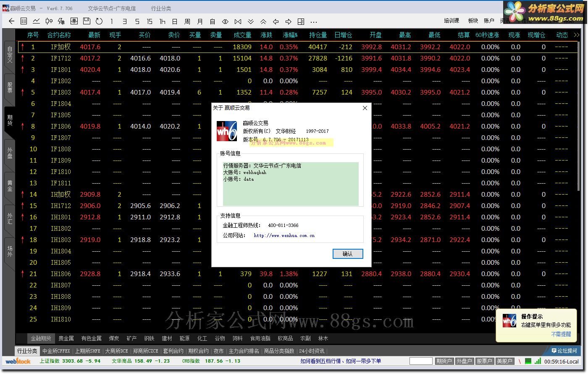The height and width of the screenshot is (374, 588).
Task: Open the 主力合约排名 tab
Action: click(244, 351)
